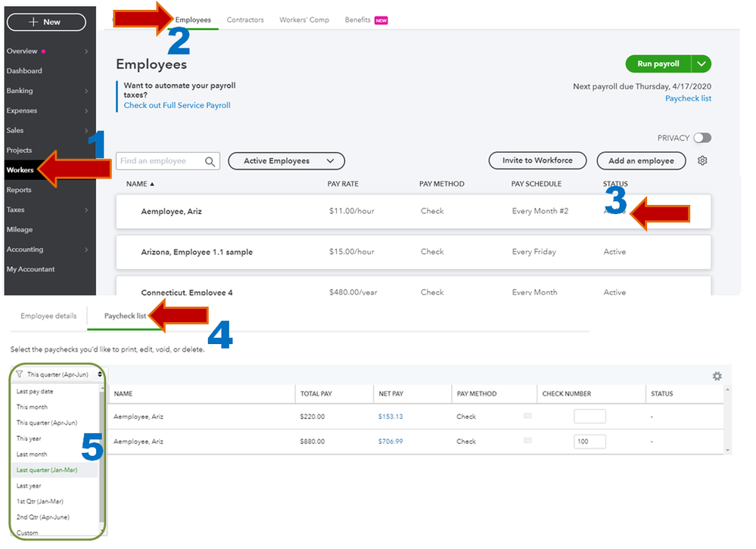Click the pay method icon in the $880.00 row

[x=528, y=440]
